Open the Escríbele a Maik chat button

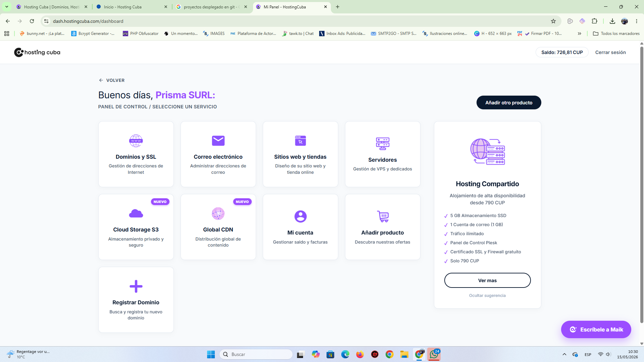tap(596, 329)
